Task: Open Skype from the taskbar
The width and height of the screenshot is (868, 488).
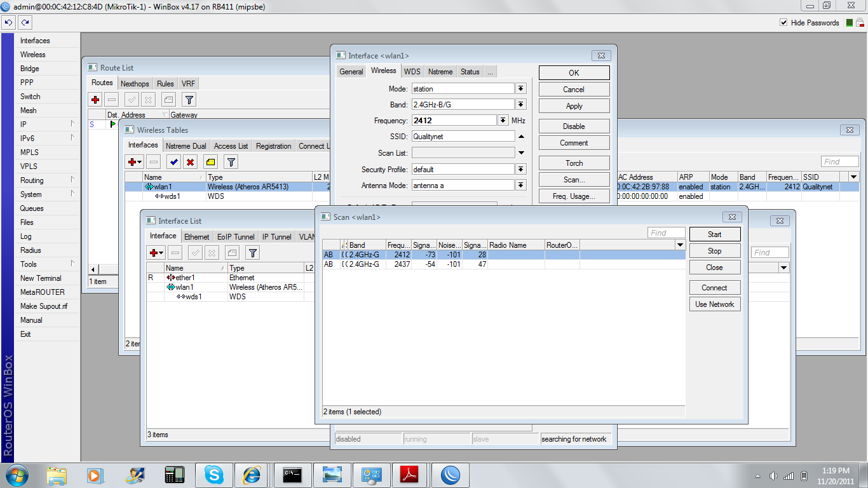Action: tap(214, 475)
